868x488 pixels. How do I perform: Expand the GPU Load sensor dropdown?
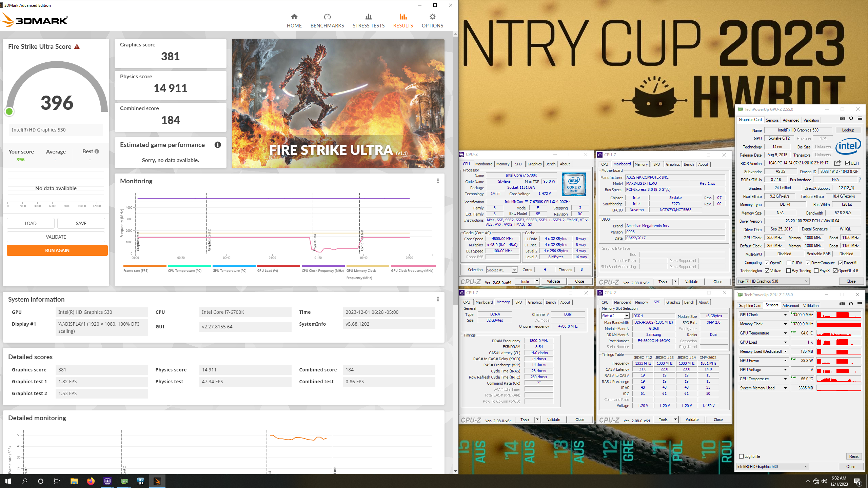pos(785,342)
